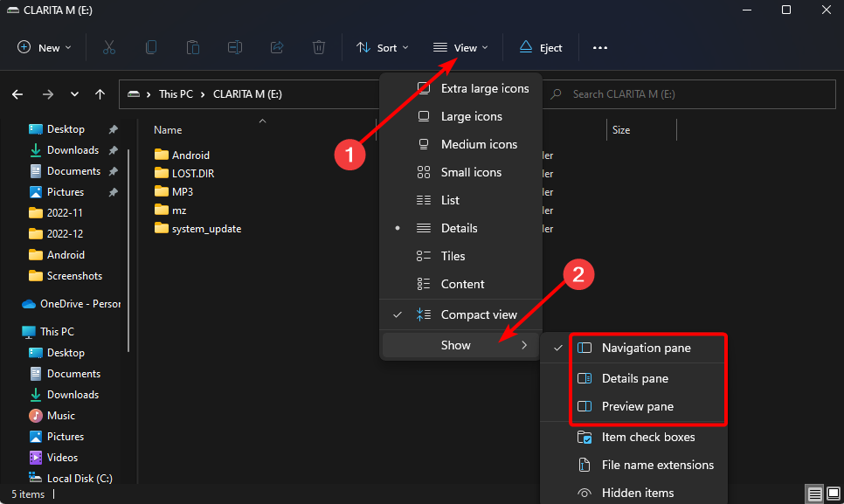844x504 pixels.
Task: Click the Cut scissors icon in toolbar
Action: click(x=108, y=47)
